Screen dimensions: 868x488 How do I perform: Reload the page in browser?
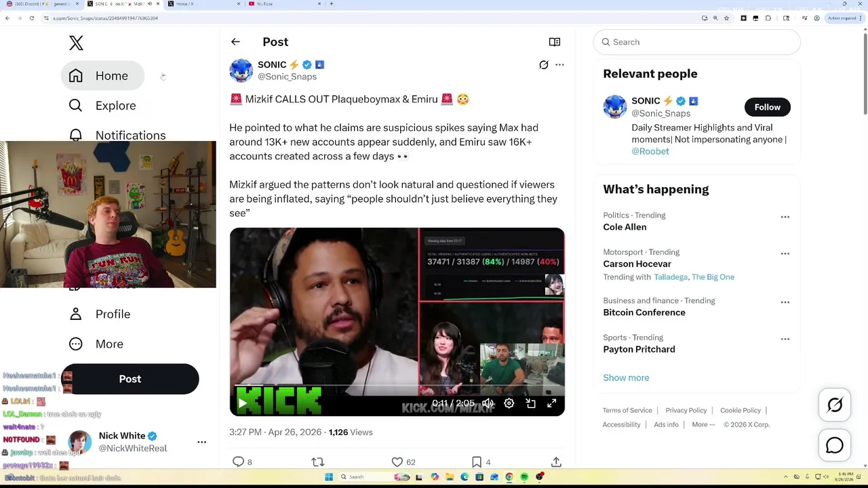click(32, 18)
